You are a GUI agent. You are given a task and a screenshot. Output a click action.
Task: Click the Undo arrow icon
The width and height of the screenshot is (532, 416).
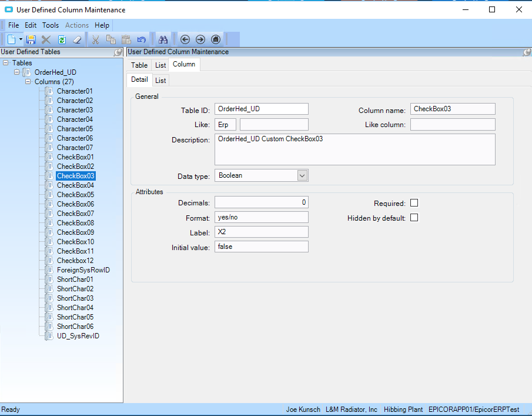141,39
